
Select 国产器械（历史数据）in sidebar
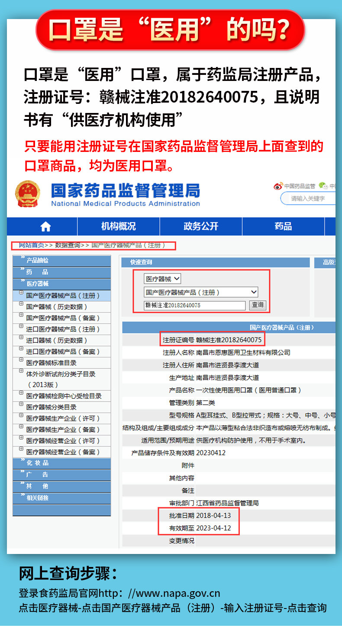click(57, 307)
